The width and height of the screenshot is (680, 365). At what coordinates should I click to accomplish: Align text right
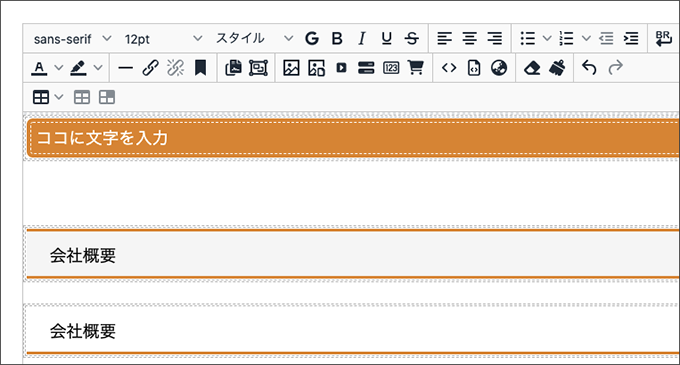point(494,39)
